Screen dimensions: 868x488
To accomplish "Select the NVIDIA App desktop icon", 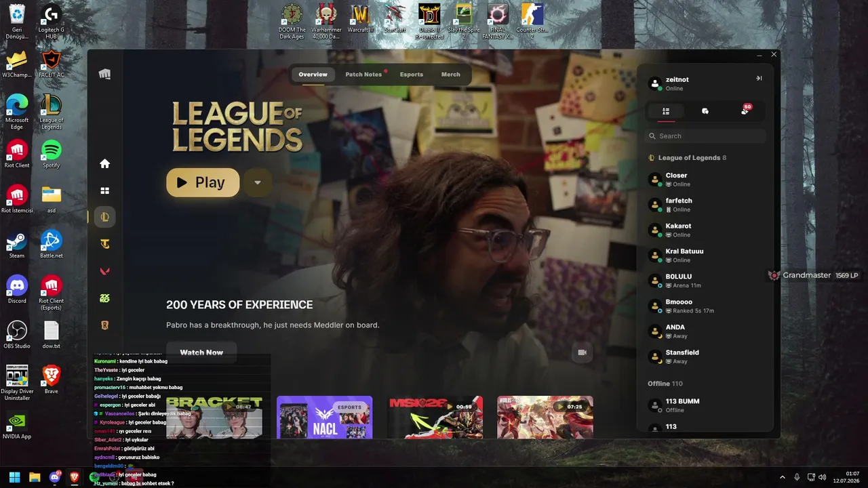I will click(17, 426).
